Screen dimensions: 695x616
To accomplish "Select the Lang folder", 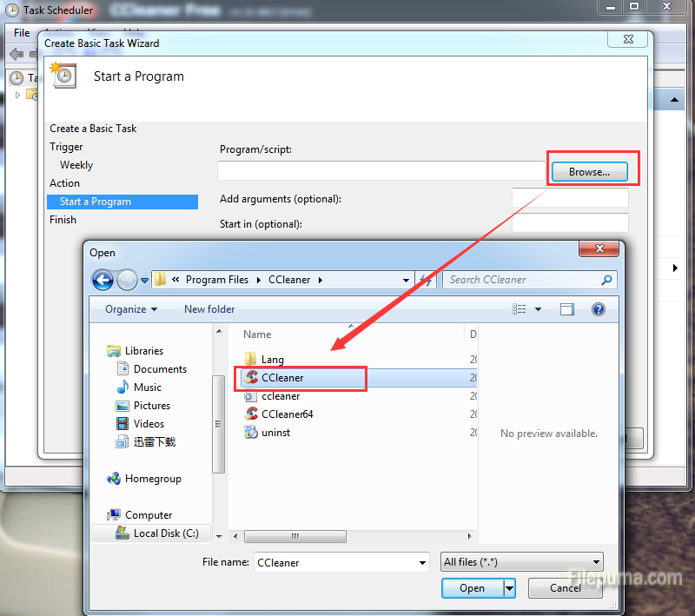I will pos(272,360).
